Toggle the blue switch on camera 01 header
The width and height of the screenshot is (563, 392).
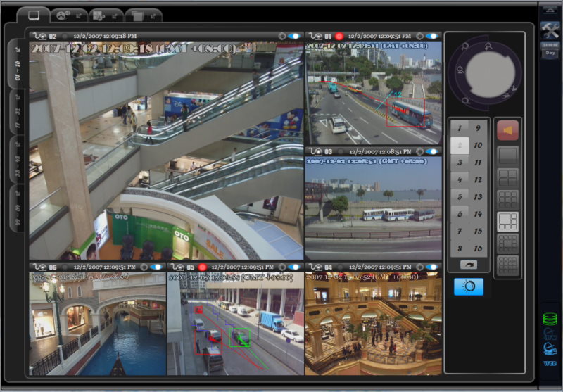431,36
